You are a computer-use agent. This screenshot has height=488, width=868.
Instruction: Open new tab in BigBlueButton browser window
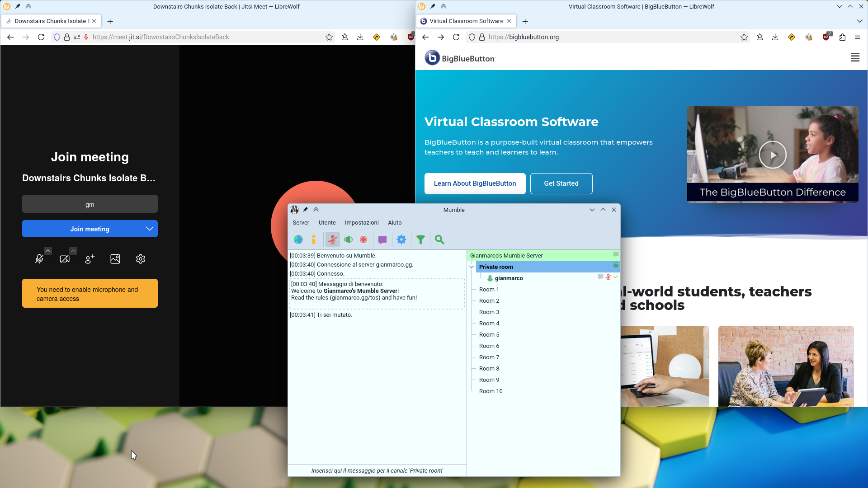(x=525, y=21)
